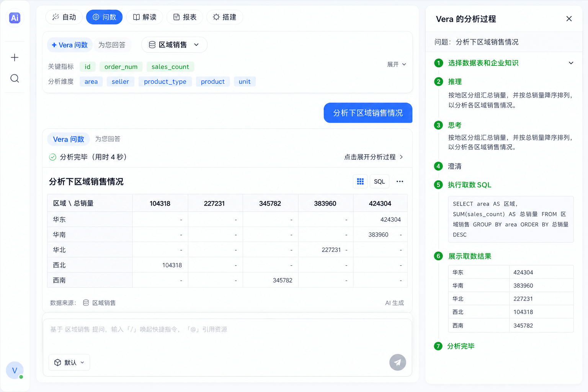Click the 104318 column header
Image resolution: width=588 pixels, height=392 pixels.
[160, 203]
